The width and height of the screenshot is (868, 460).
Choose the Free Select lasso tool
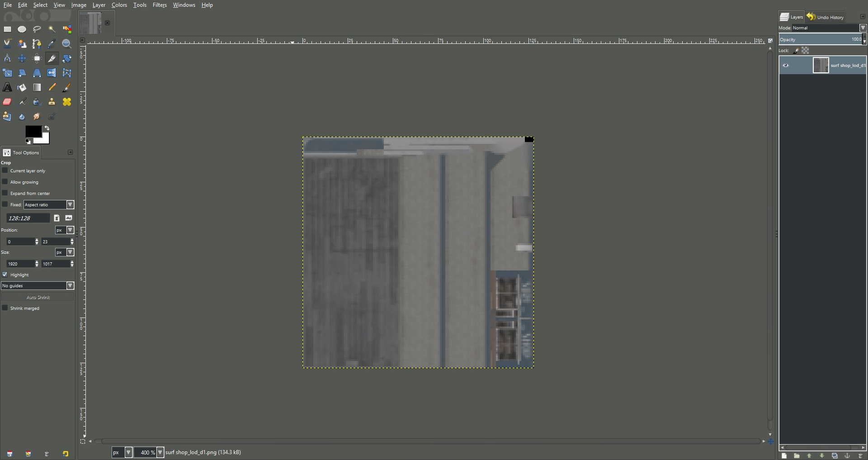click(37, 29)
